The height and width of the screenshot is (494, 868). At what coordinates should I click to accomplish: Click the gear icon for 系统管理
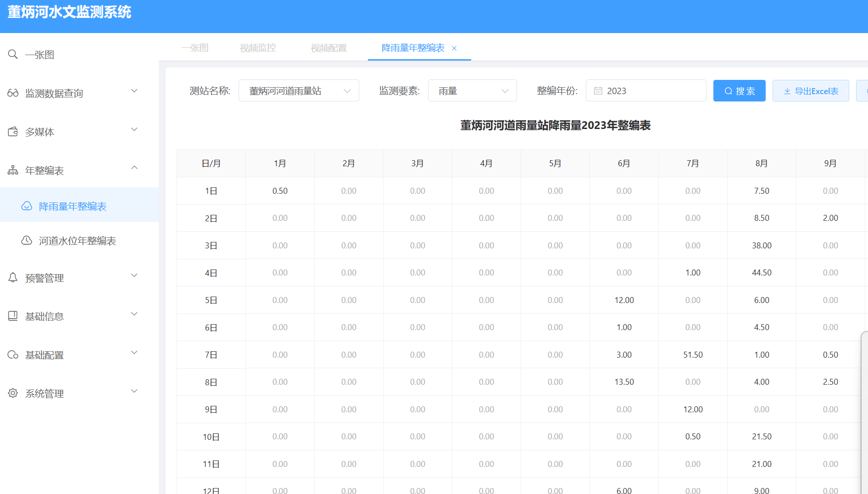13,393
